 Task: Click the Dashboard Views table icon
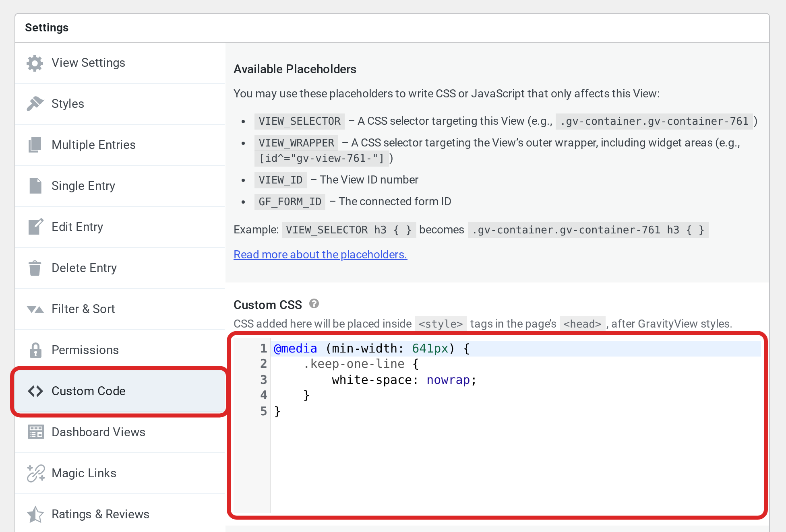point(35,432)
